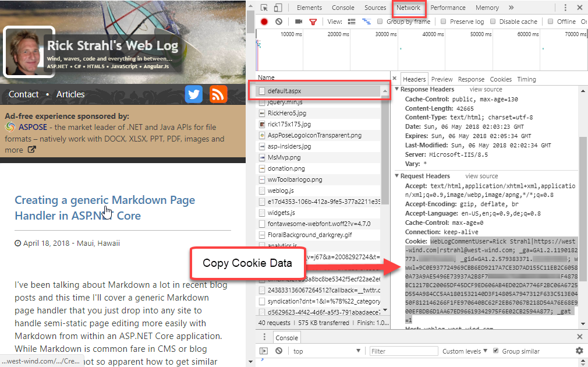Open the console drawer kebab menu

[x=264, y=337]
